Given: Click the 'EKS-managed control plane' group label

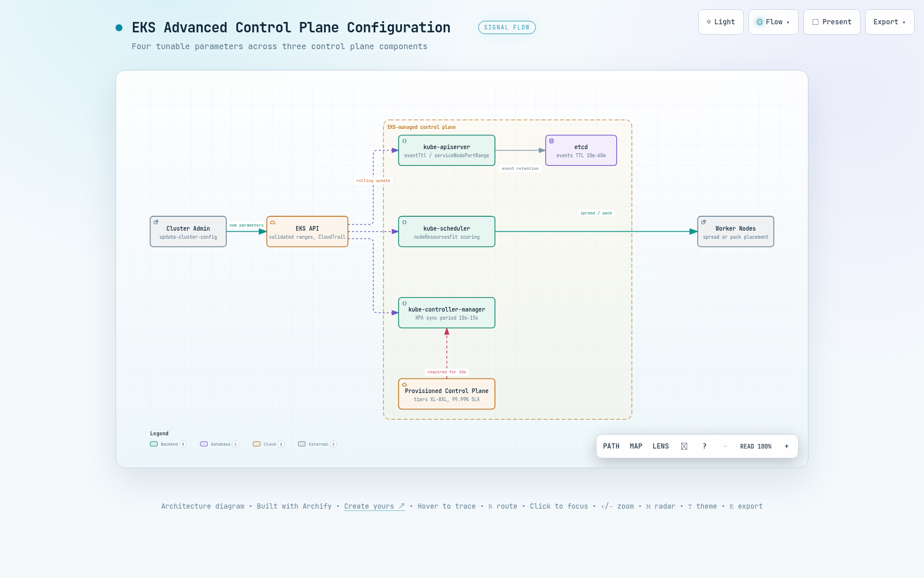Looking at the screenshot, I should click(422, 127).
